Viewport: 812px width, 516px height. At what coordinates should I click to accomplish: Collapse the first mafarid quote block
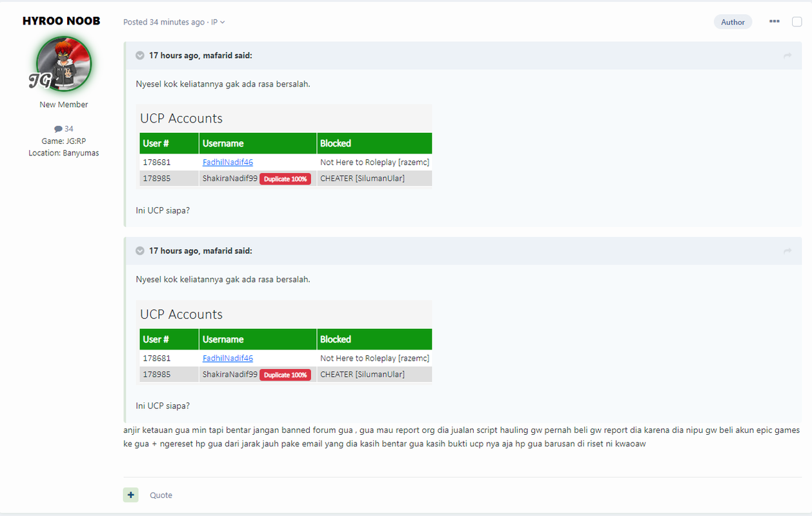click(x=140, y=55)
